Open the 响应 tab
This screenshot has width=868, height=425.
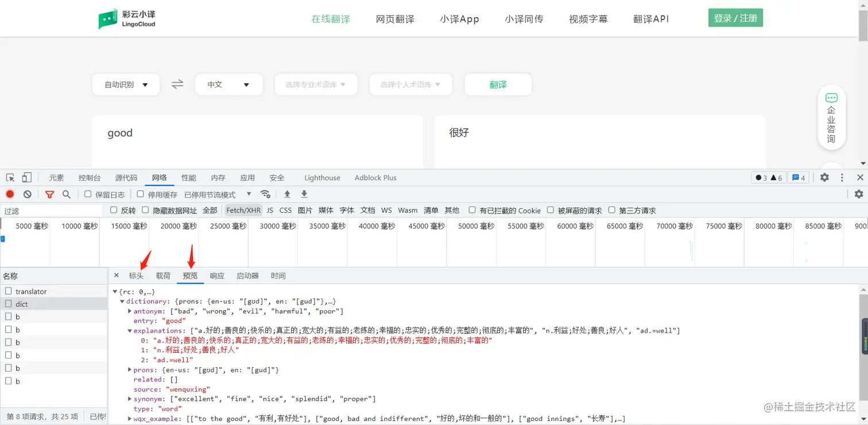point(217,276)
